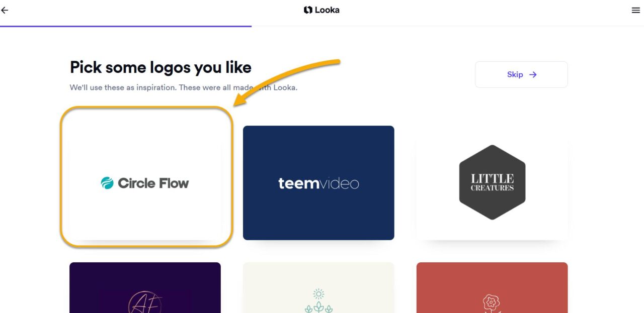
Task: Click the 'Pick some logos you like' heading
Action: point(160,67)
